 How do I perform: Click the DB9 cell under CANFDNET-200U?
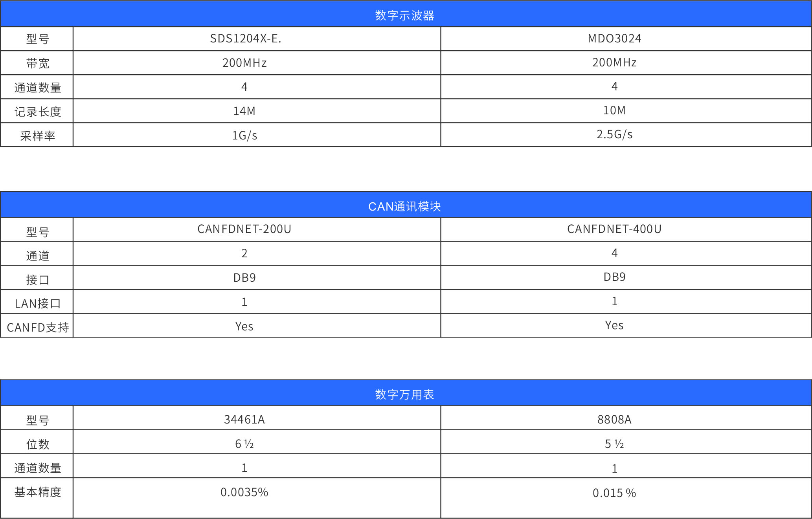click(244, 278)
